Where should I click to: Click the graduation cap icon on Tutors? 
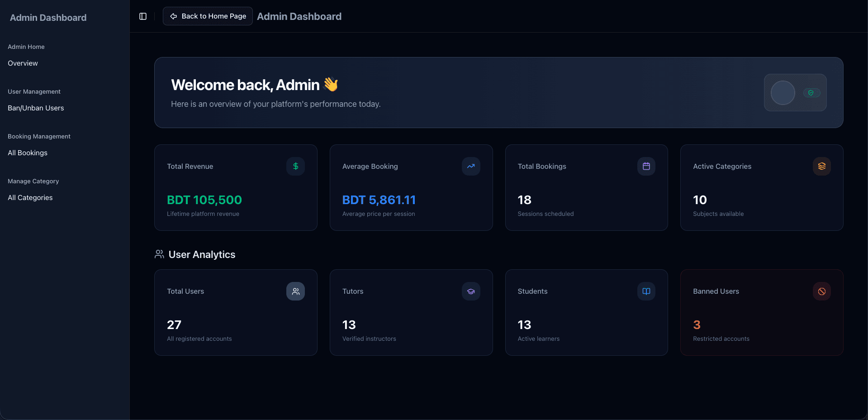point(471,291)
